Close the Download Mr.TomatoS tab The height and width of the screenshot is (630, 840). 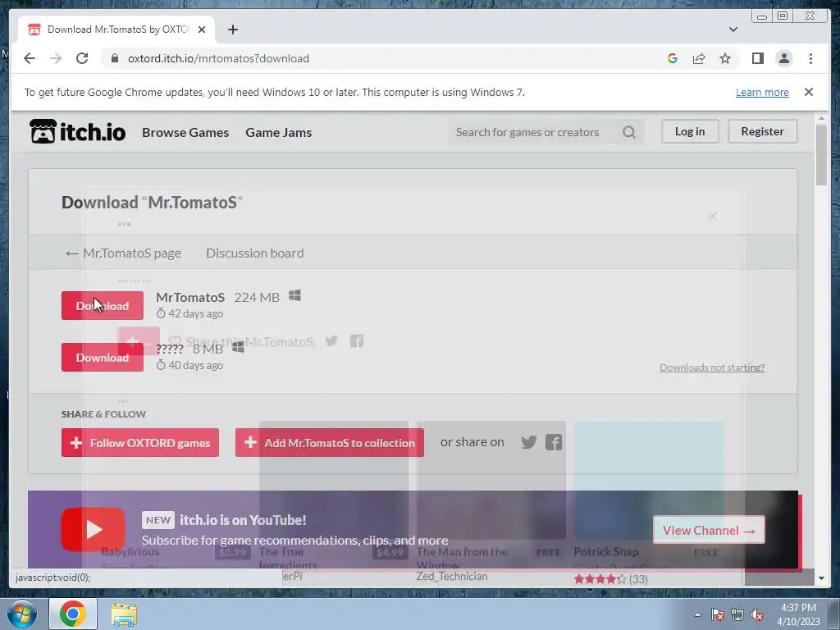(x=202, y=30)
